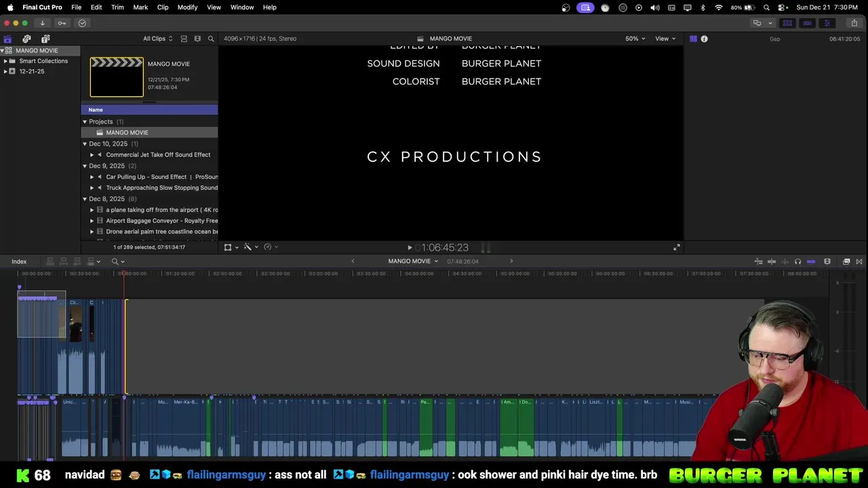Open the timeline tool selector dropdown
Image resolution: width=868 pixels, height=488 pixels.
(118, 262)
